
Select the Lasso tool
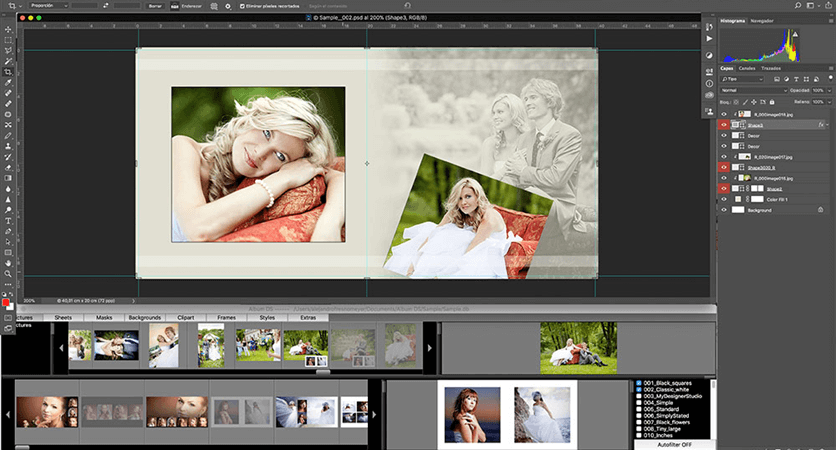click(8, 51)
